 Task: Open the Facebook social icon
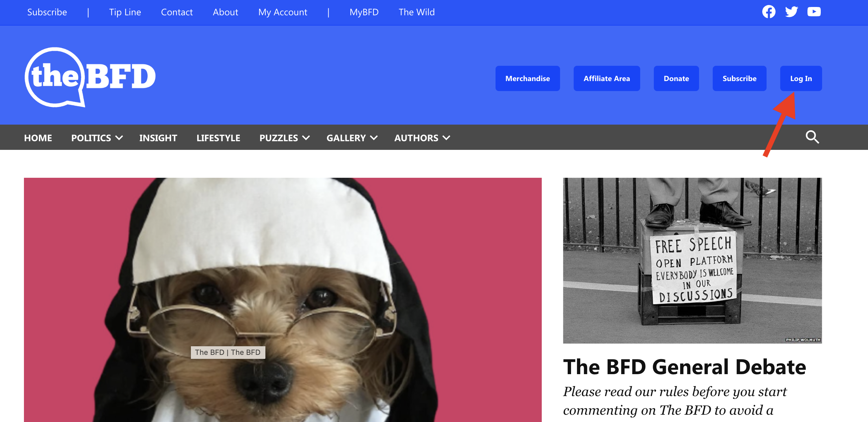point(769,12)
